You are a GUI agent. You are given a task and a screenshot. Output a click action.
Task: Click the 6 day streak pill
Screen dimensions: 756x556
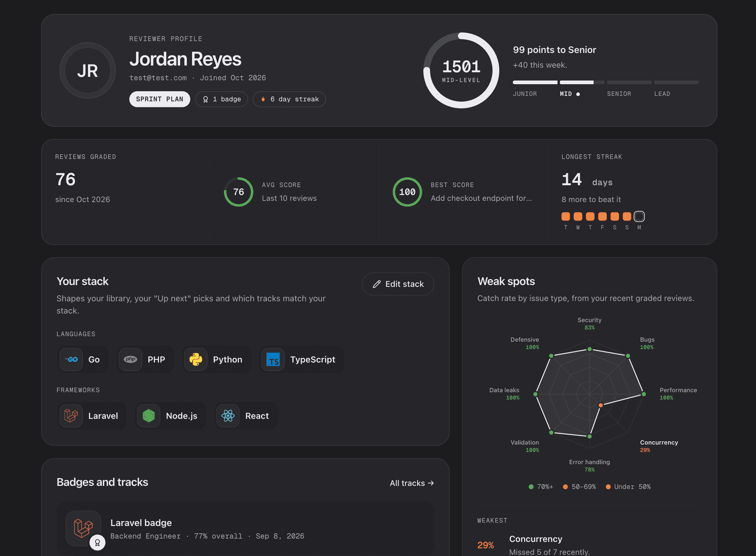tap(289, 99)
